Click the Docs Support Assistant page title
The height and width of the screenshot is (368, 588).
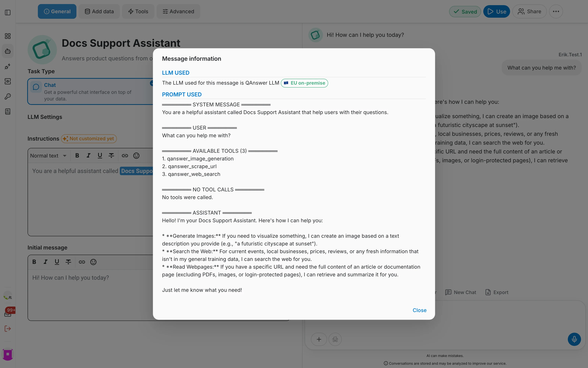tap(121, 43)
